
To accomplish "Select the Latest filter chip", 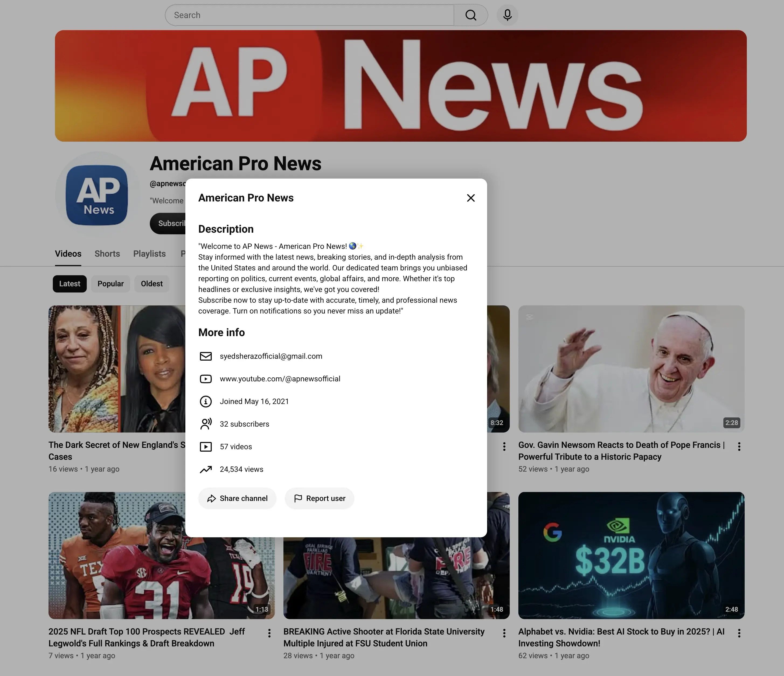I will pyautogui.click(x=70, y=284).
